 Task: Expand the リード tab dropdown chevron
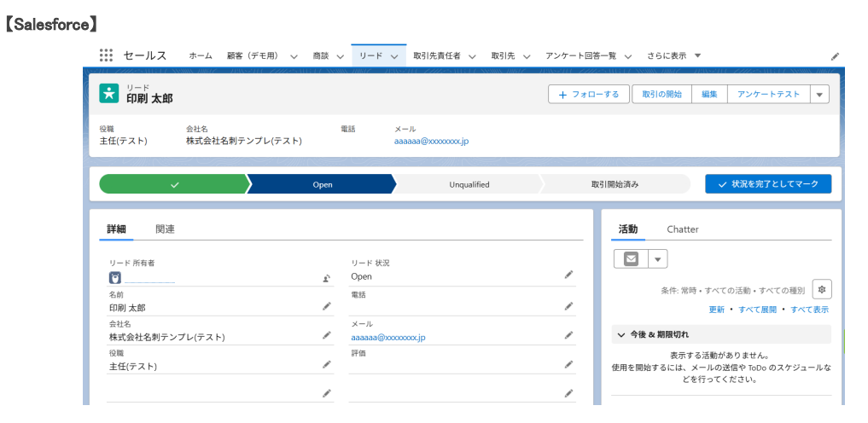394,56
